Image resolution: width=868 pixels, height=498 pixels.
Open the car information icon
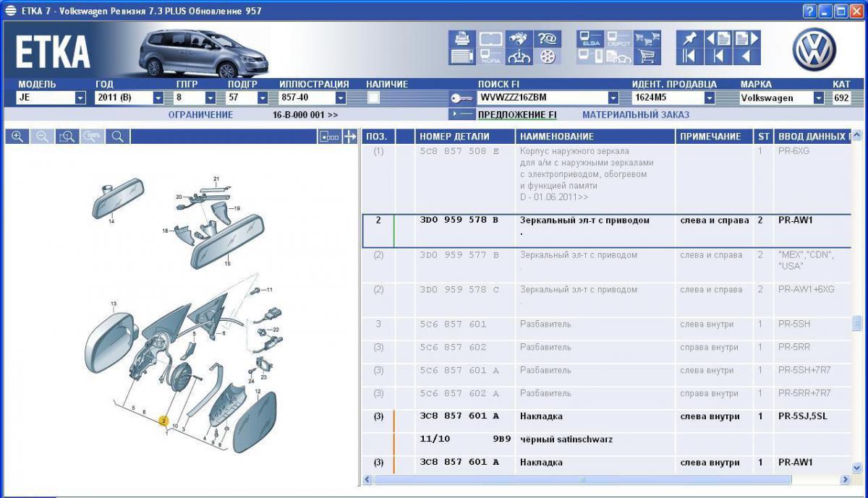[519, 56]
